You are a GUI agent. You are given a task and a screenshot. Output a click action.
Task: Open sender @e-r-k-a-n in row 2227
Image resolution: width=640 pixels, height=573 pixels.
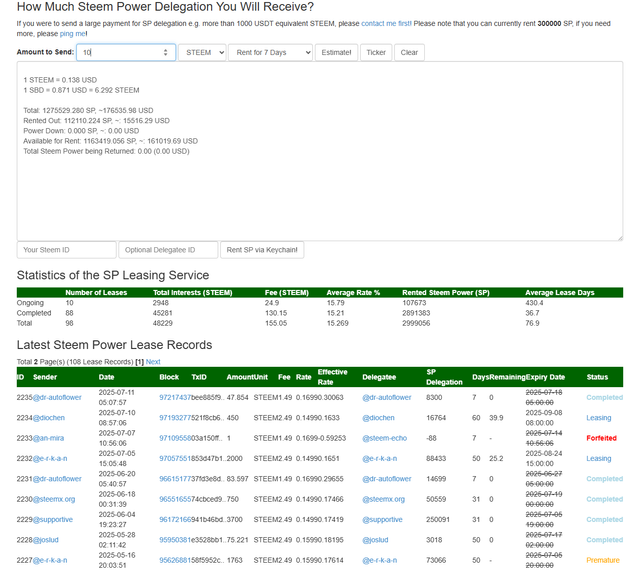(x=50, y=560)
